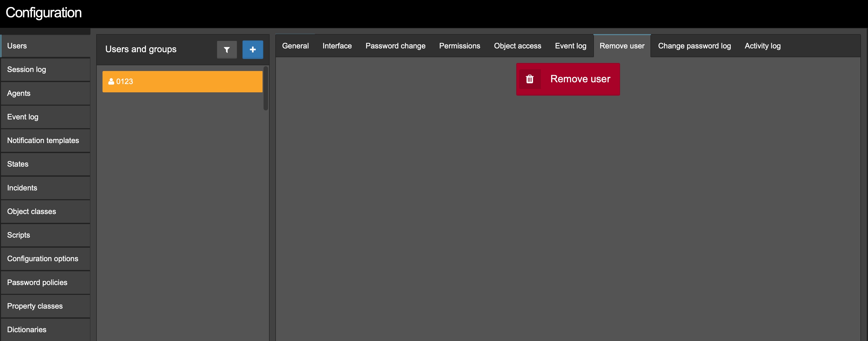Click the red Remove user button
This screenshot has width=868, height=341.
pos(568,79)
